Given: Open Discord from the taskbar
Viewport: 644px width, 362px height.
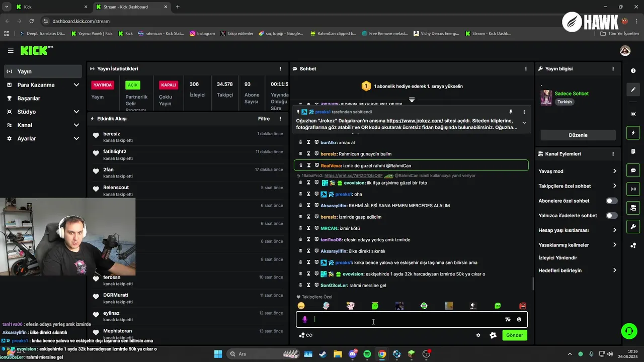Looking at the screenshot, I should [353, 354].
